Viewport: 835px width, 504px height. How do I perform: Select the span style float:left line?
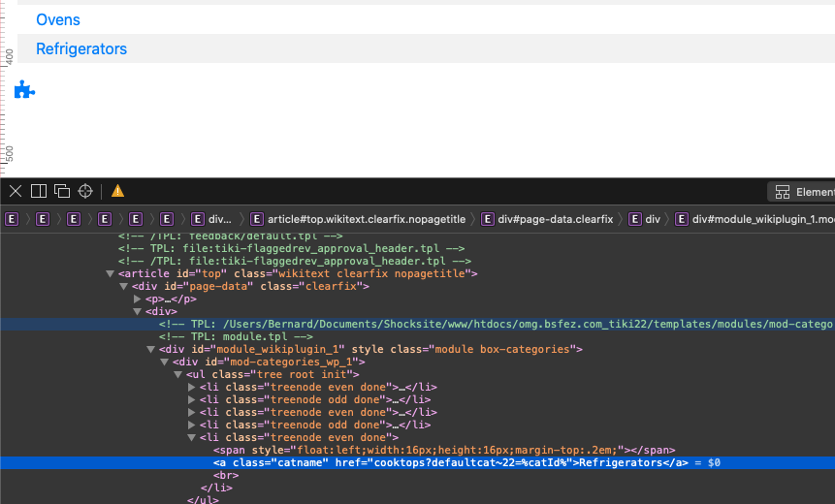pos(444,451)
